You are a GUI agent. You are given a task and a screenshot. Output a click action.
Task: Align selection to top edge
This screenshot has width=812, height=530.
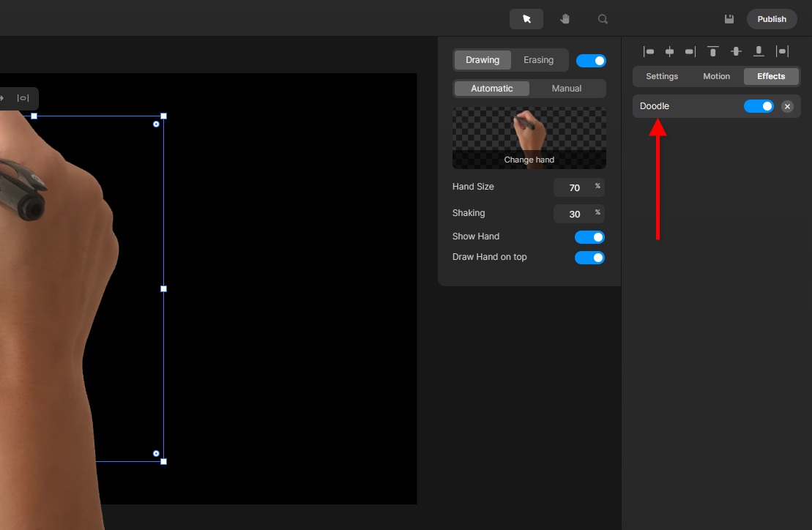pyautogui.click(x=713, y=51)
